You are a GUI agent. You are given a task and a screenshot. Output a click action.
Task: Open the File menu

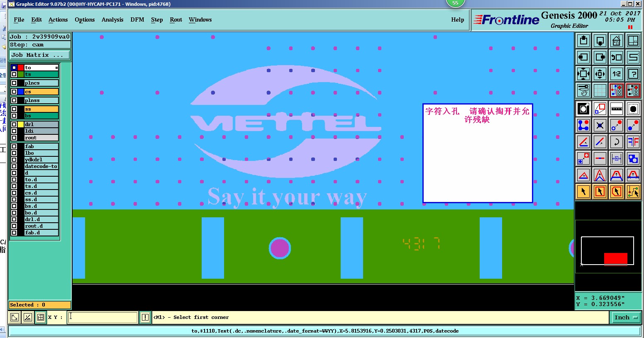[x=19, y=19]
